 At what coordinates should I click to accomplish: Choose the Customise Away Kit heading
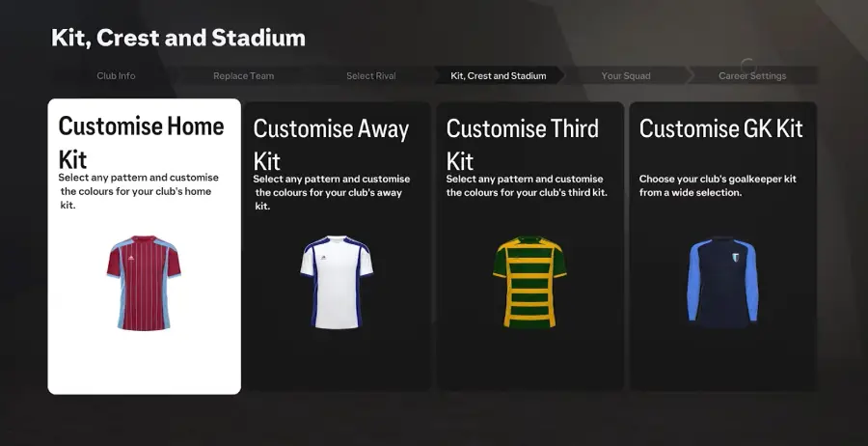[331, 144]
